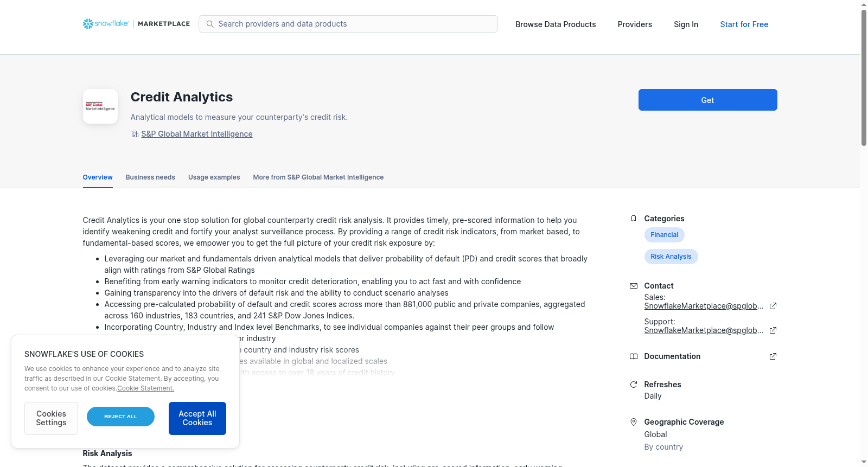
Task: Click the Credit Analytics title
Action: point(182,97)
